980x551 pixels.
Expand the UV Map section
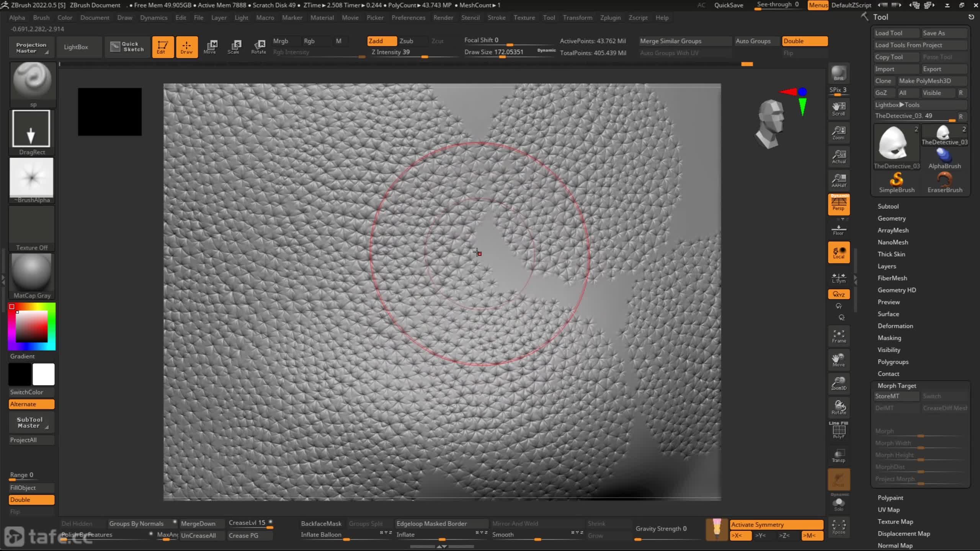(x=889, y=510)
